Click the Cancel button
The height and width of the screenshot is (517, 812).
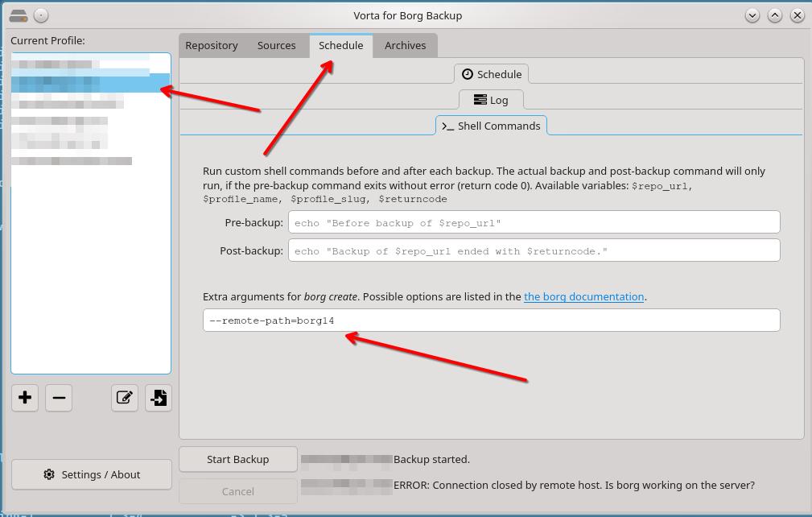[x=238, y=491]
